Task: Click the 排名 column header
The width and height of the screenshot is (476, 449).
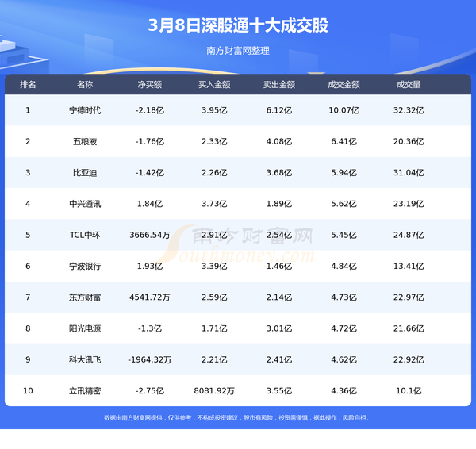Action: (28, 84)
